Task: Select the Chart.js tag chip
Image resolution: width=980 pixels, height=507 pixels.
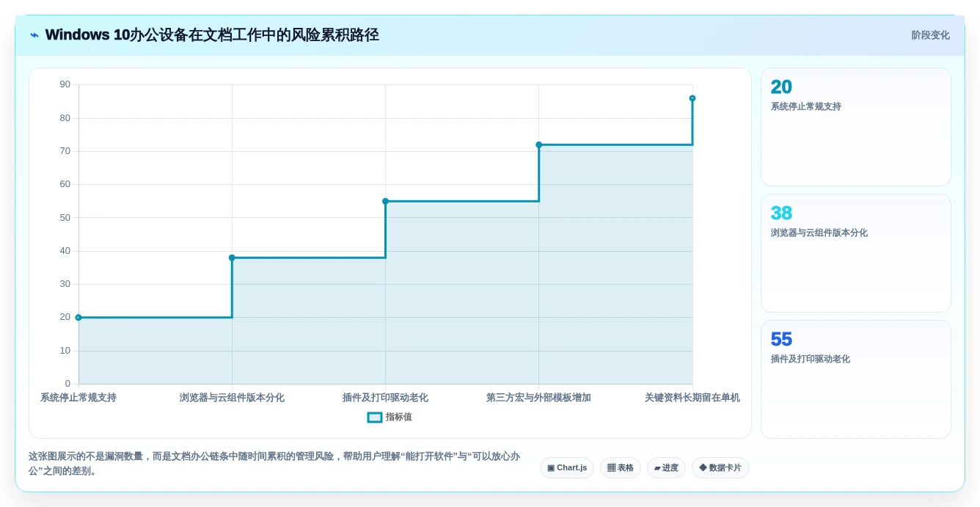Action: click(x=567, y=468)
